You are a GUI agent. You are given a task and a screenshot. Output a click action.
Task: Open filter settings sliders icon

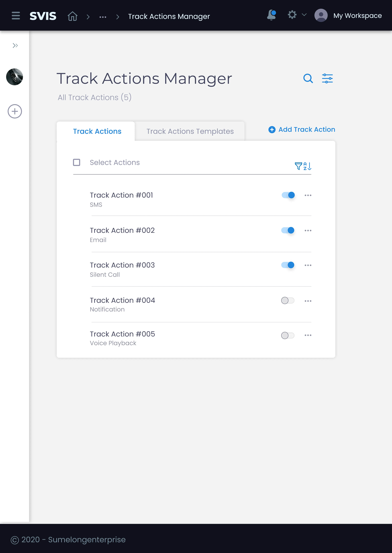(327, 79)
